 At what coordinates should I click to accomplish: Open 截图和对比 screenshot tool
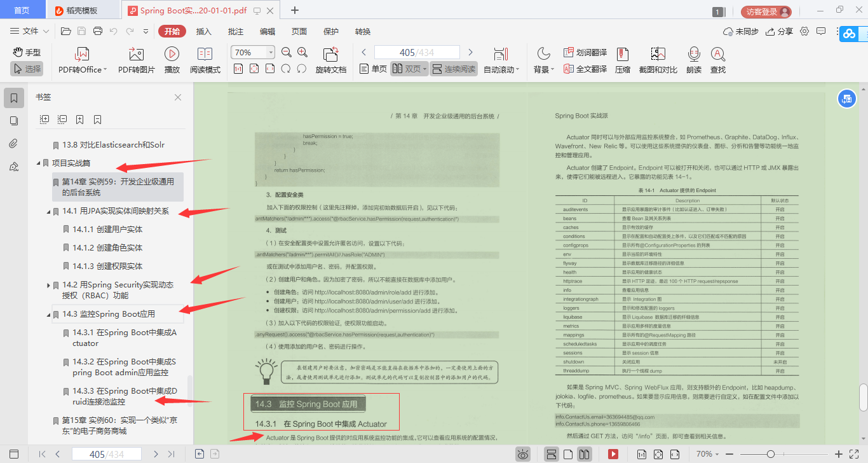[658, 61]
